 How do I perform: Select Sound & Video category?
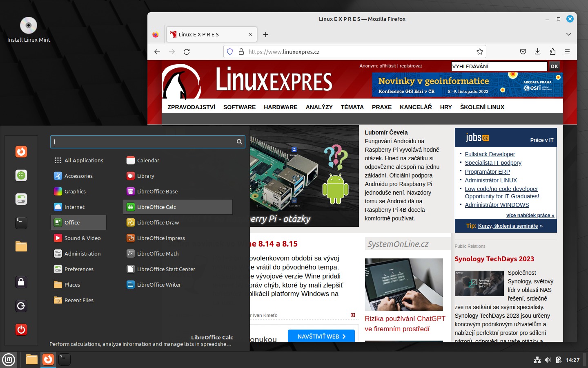click(x=78, y=238)
